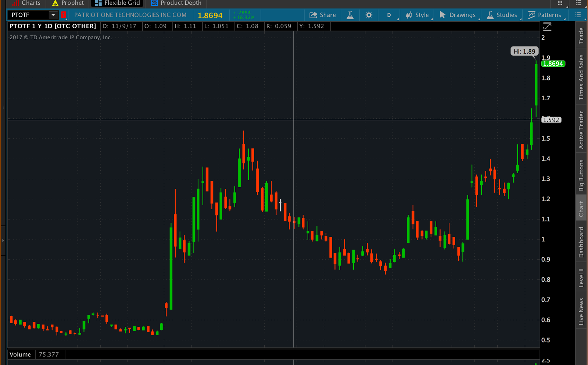Click the yellow 1.8694 last price quote

(210, 15)
